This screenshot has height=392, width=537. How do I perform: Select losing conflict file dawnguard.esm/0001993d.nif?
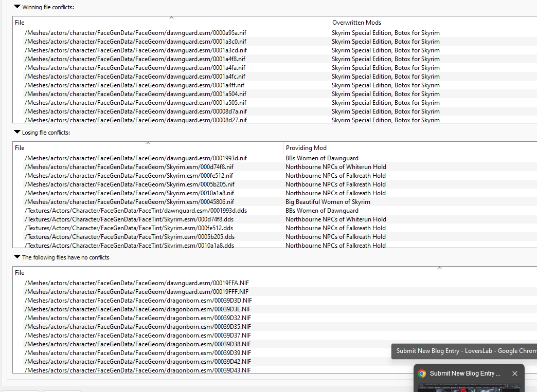tap(136, 158)
